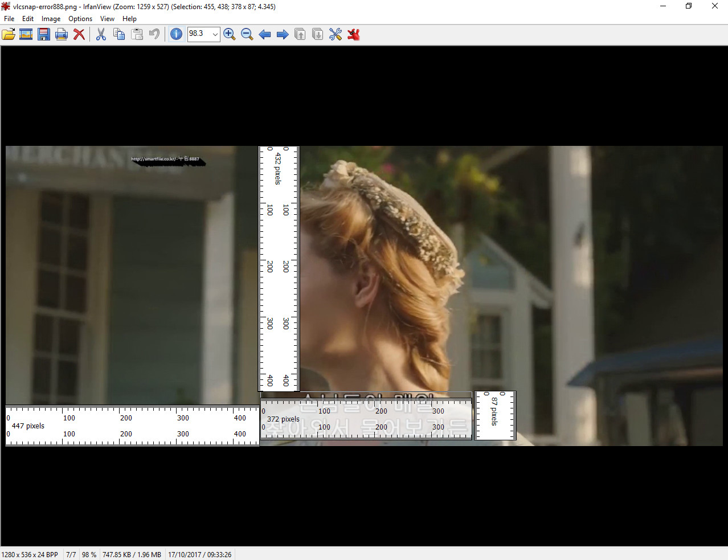Click the Print icon in the toolbar
The height and width of the screenshot is (560, 728).
coord(62,34)
